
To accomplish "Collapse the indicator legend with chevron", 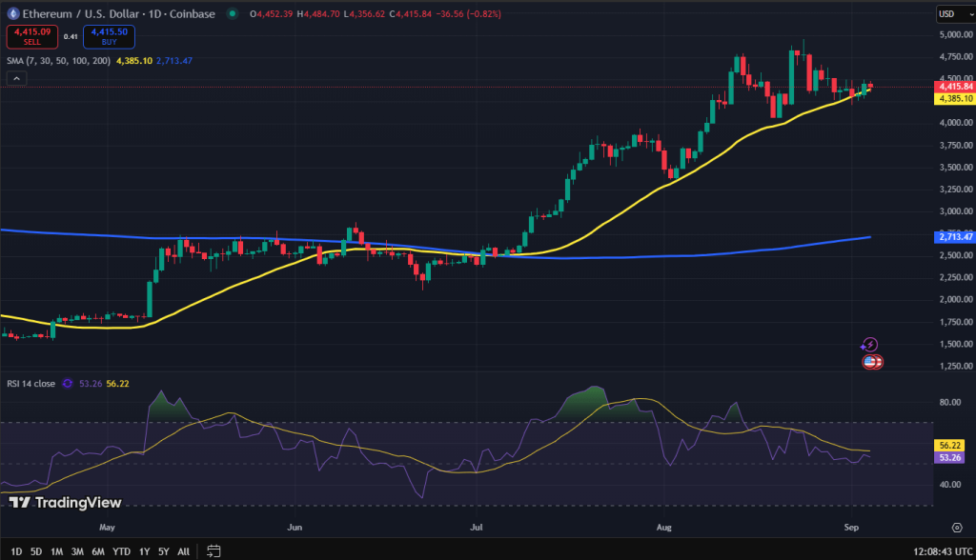I will pyautogui.click(x=16, y=78).
